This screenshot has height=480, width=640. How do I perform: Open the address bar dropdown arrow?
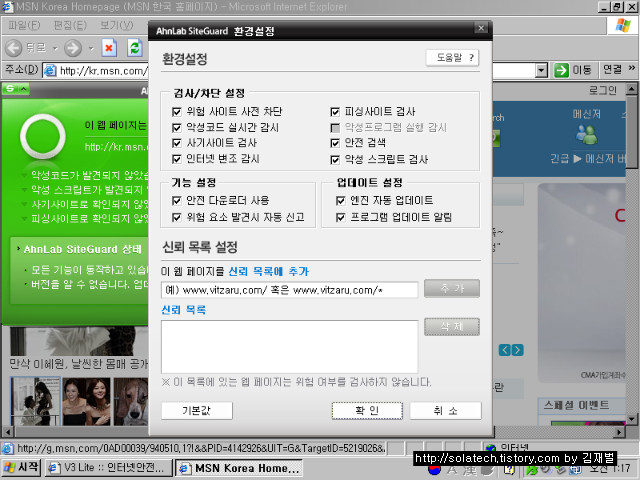click(541, 70)
